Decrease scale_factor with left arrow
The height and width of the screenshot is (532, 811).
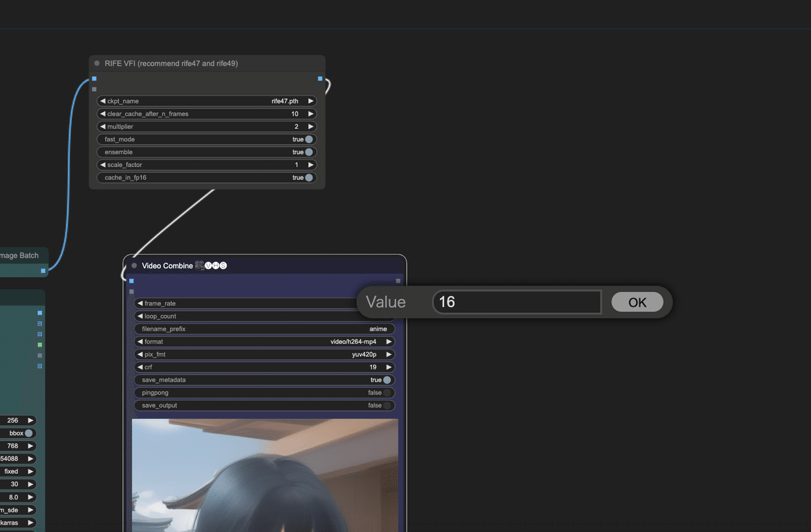click(x=103, y=165)
